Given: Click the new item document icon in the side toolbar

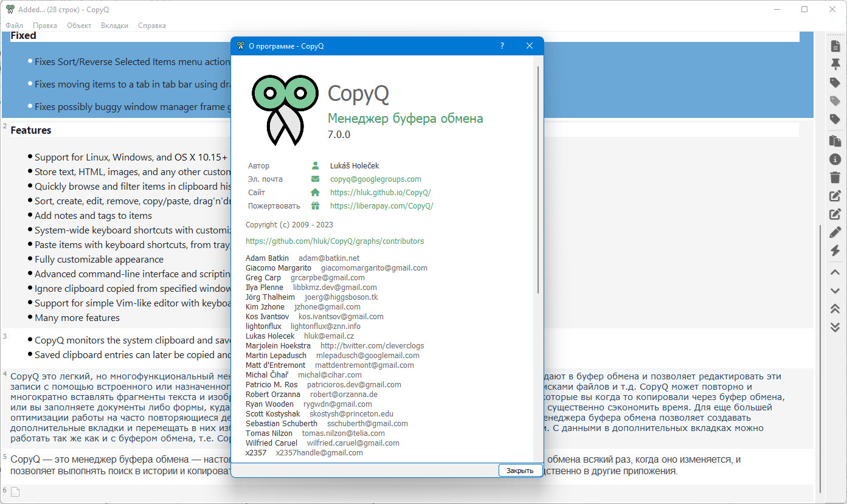Looking at the screenshot, I should [x=835, y=46].
